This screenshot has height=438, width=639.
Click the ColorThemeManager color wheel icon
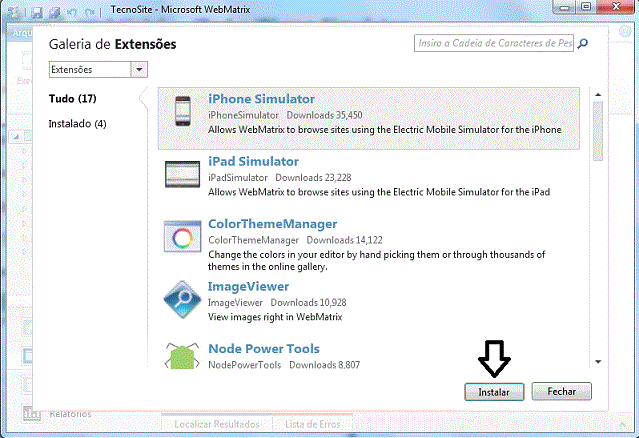182,237
